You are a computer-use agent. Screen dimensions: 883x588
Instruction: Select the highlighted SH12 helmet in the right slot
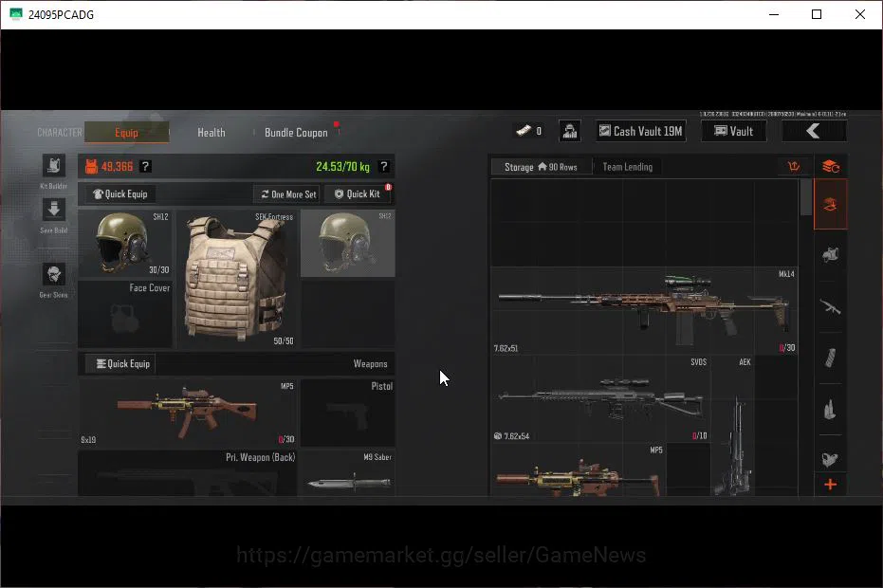point(348,244)
